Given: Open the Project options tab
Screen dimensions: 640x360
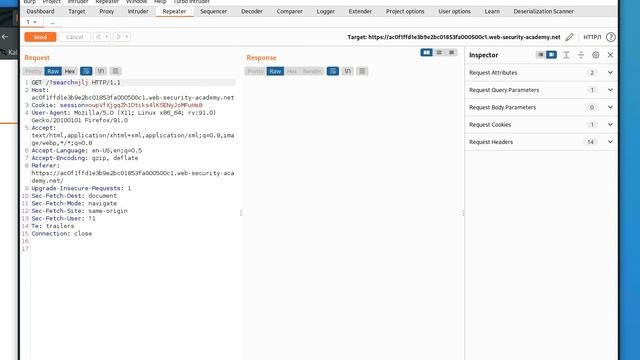Looking at the screenshot, I should 405,11.
